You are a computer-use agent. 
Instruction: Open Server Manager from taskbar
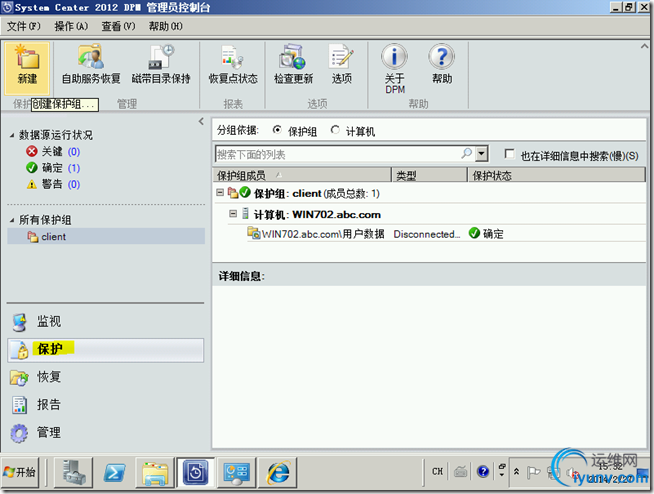[74, 472]
